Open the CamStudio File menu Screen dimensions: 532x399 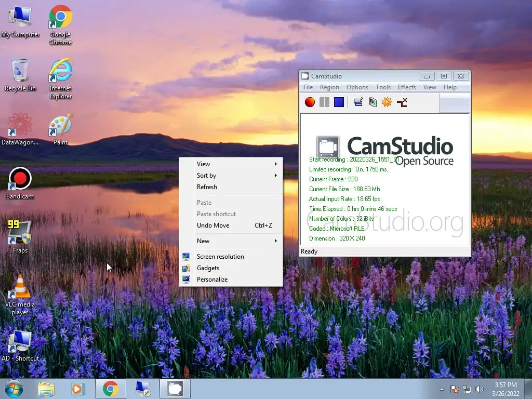click(308, 87)
